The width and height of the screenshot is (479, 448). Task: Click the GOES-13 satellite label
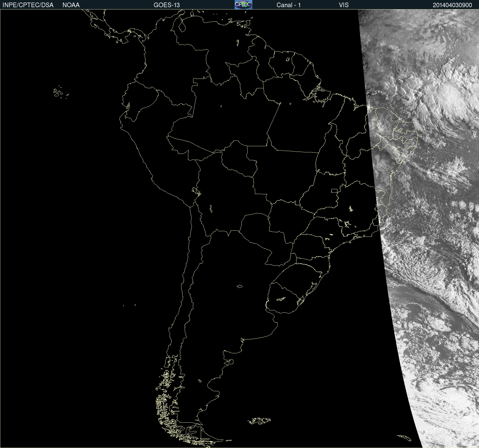[x=166, y=5]
